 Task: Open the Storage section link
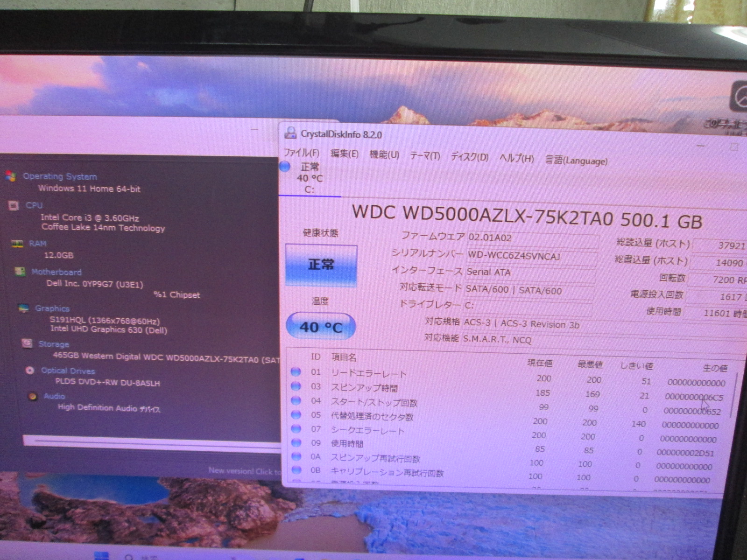tap(54, 344)
